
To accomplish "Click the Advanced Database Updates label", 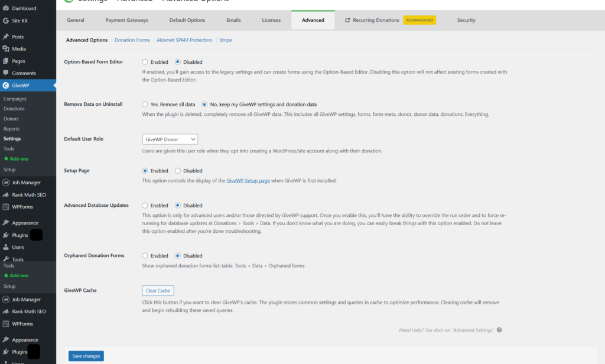I will [96, 206].
